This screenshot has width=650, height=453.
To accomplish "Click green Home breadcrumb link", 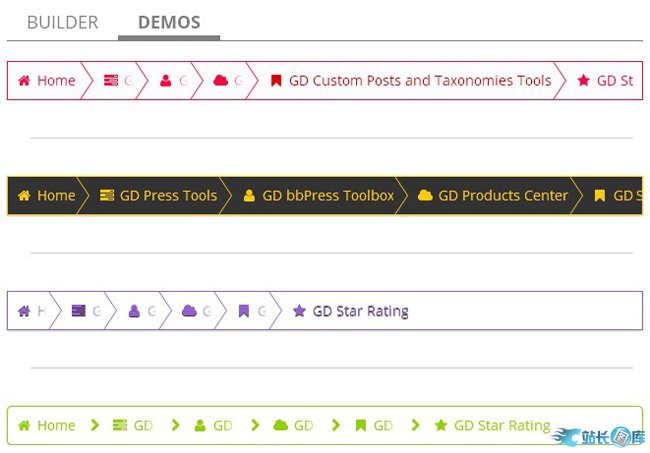I will point(47,426).
